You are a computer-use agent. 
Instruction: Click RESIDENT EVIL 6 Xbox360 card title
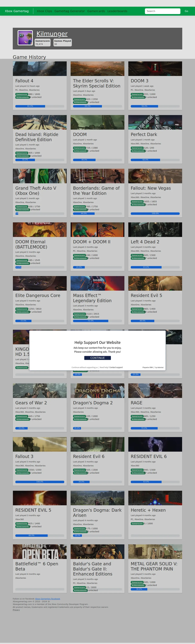pos(149,456)
